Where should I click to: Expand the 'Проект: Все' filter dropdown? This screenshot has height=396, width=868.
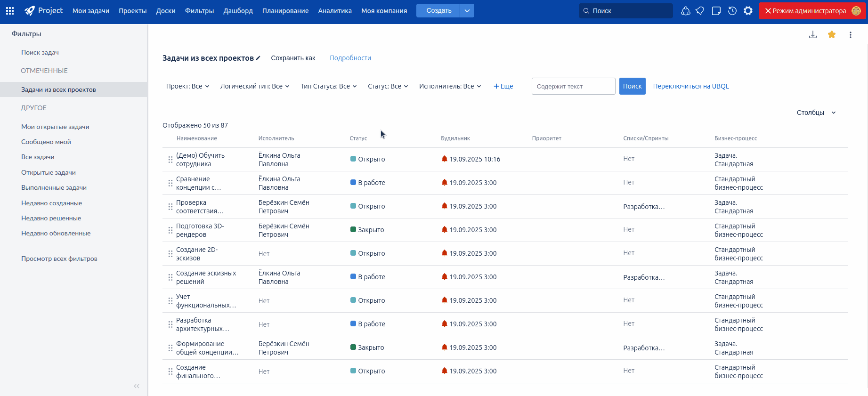[187, 86]
